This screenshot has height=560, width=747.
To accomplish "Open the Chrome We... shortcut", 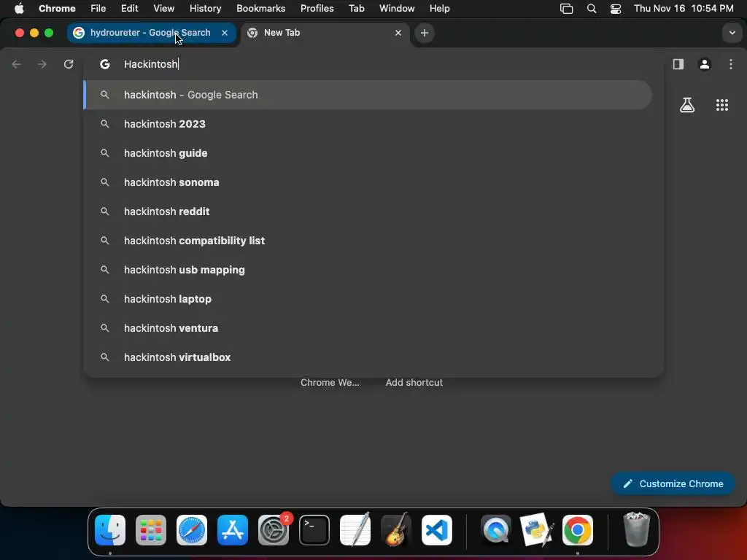I will coord(330,382).
